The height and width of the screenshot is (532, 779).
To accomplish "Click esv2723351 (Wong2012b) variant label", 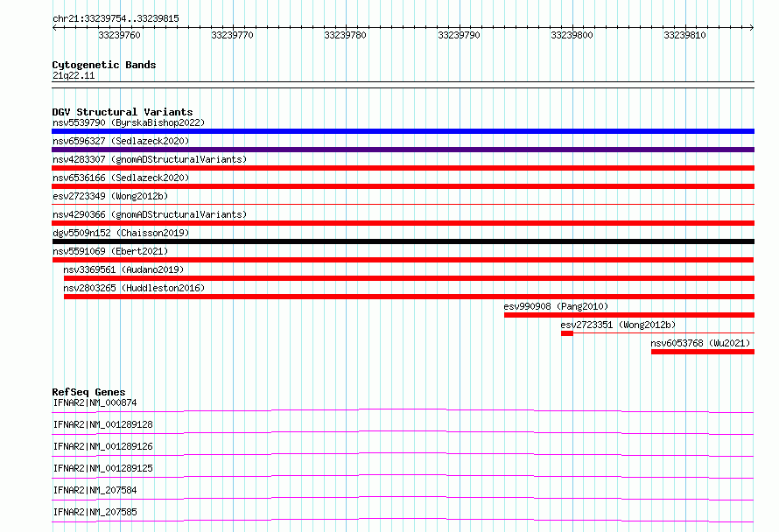I will pos(618,325).
